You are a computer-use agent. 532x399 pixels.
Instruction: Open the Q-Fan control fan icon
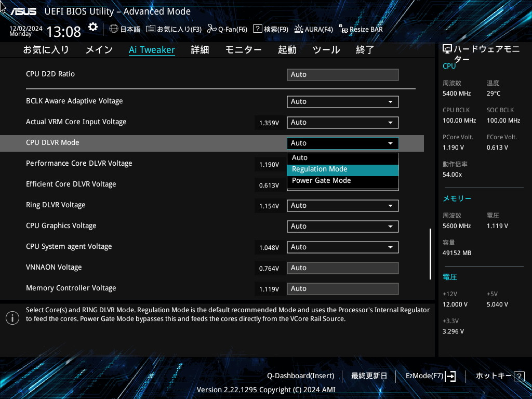212,29
